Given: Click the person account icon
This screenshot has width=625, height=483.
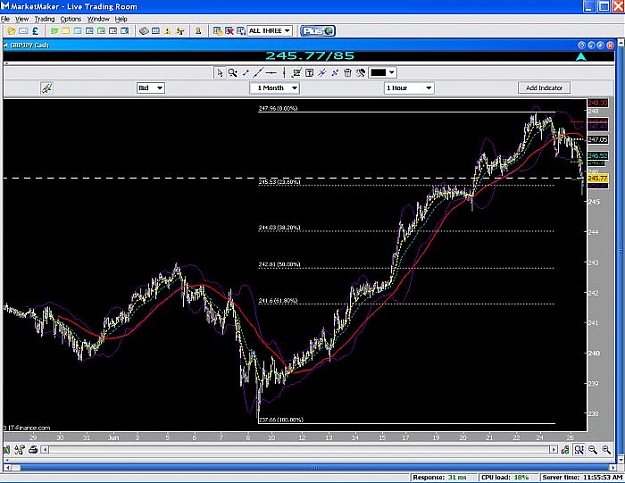Looking at the screenshot, I should (x=198, y=31).
